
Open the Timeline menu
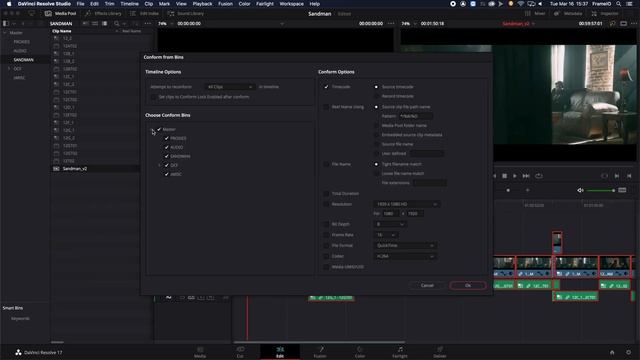click(x=129, y=4)
